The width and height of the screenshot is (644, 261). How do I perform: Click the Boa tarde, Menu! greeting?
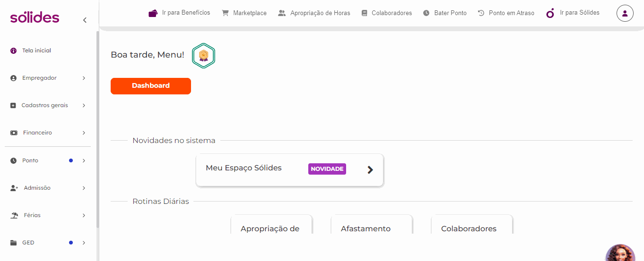tap(148, 55)
